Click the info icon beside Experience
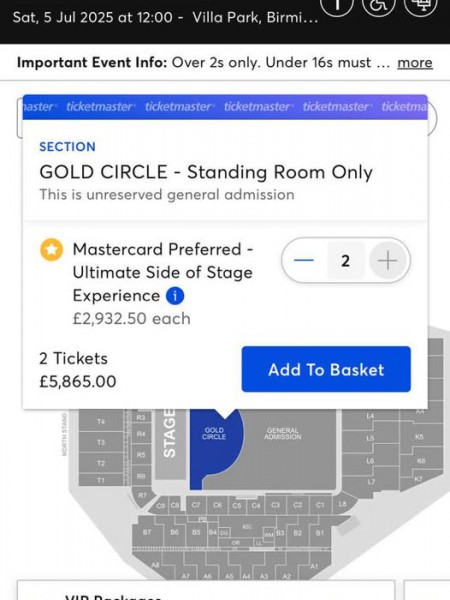The image size is (450, 600). [x=175, y=296]
